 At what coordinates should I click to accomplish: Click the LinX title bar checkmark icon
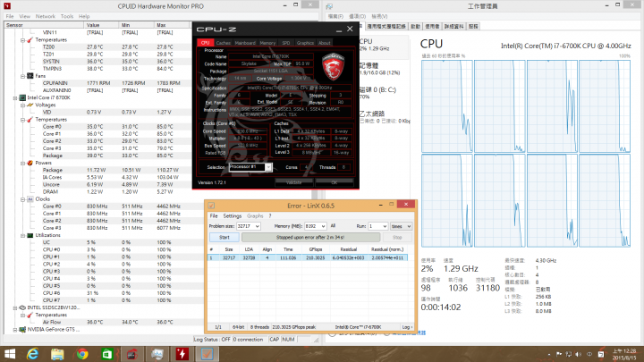click(211, 206)
